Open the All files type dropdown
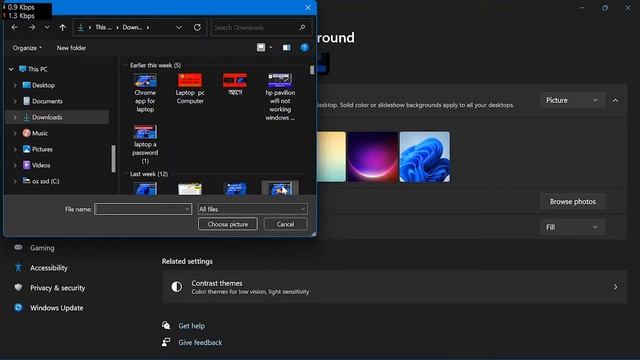 click(x=252, y=209)
